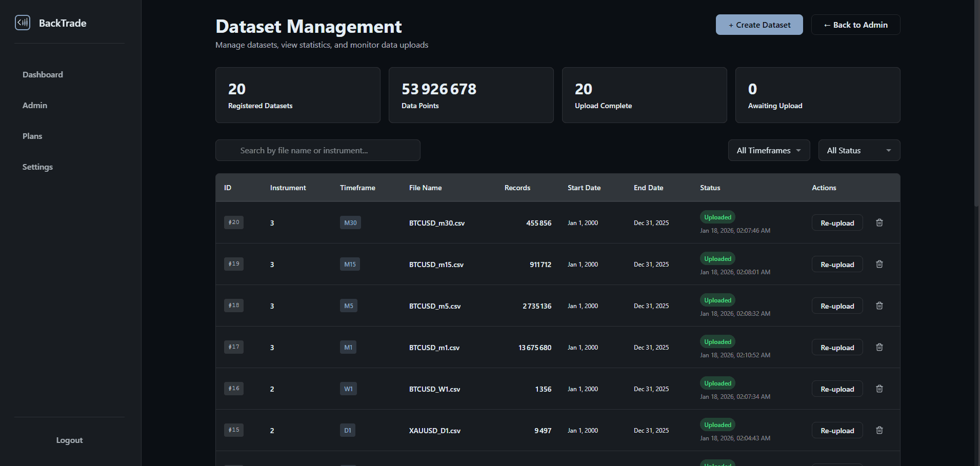Expand the All Status filter dropdown
Image resolution: width=980 pixels, height=466 pixels.
point(859,150)
